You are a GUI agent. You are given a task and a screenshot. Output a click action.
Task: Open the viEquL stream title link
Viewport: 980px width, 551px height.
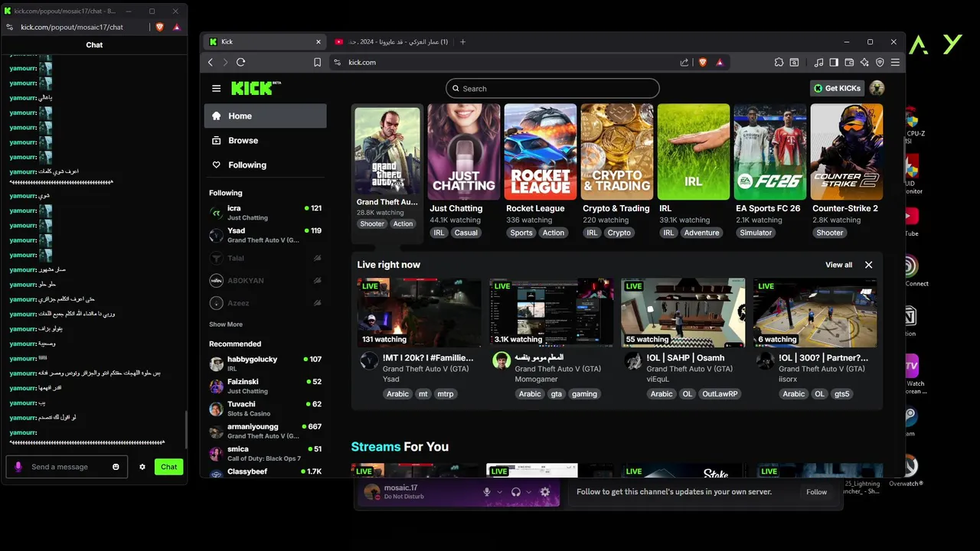[685, 357]
